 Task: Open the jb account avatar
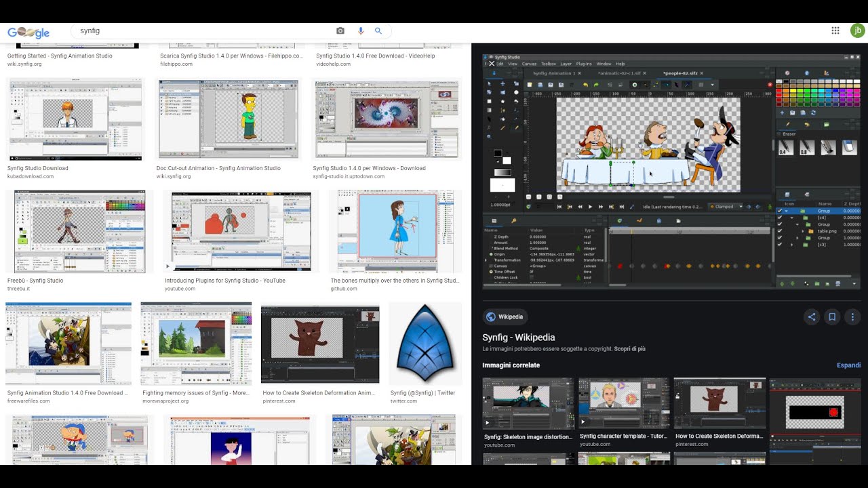858,30
